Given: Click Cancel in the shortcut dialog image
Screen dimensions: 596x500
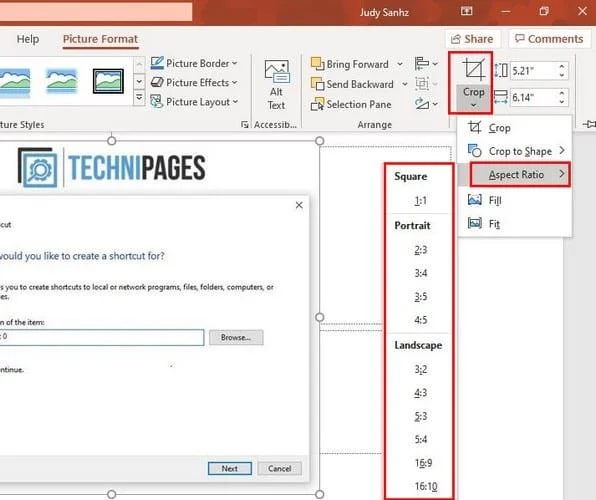Looking at the screenshot, I should 279,468.
